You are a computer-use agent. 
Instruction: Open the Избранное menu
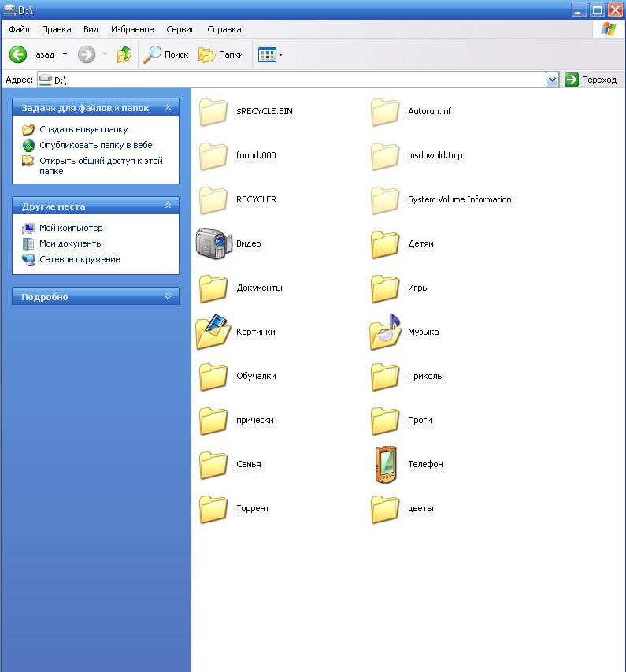132,29
